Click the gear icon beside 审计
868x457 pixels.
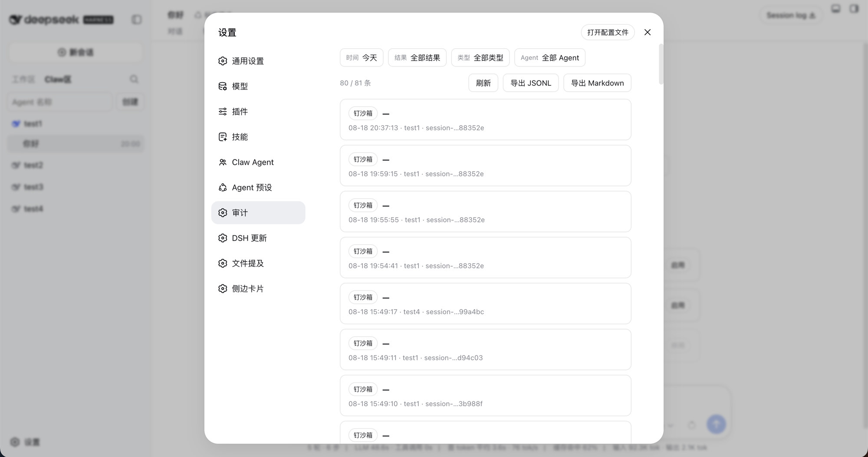223,212
